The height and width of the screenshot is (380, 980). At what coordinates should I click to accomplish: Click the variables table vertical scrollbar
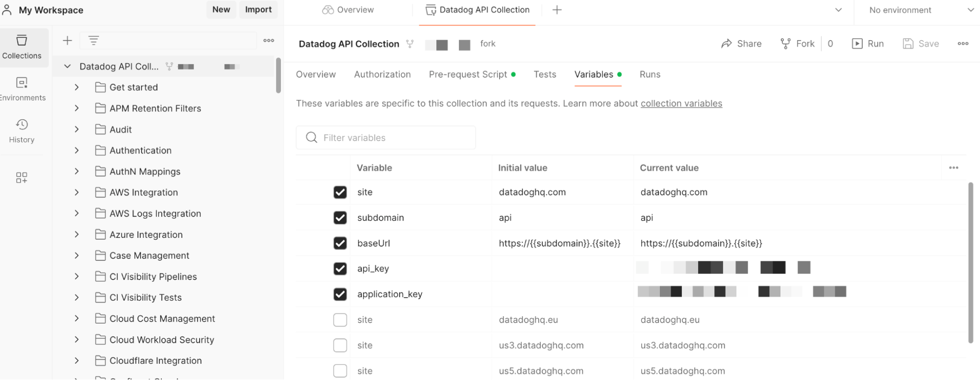click(971, 263)
